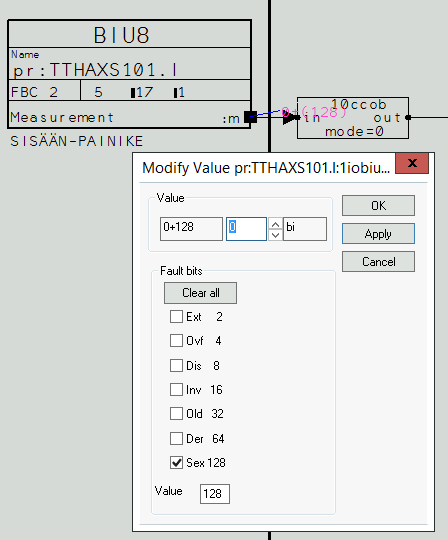The width and height of the screenshot is (448, 540).
Task: Close the Modify Value dialog
Action: (x=412, y=163)
